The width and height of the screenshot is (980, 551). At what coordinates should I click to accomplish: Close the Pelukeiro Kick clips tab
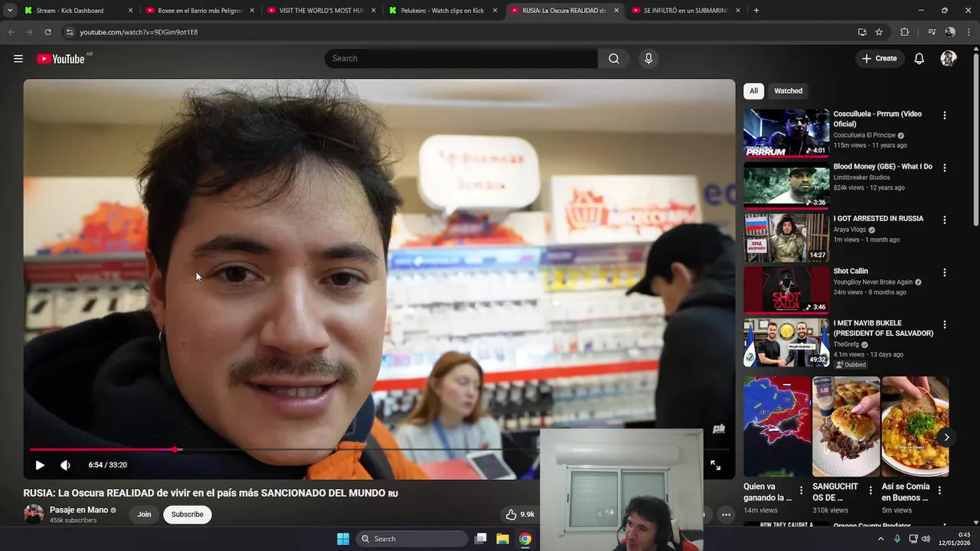(x=495, y=11)
